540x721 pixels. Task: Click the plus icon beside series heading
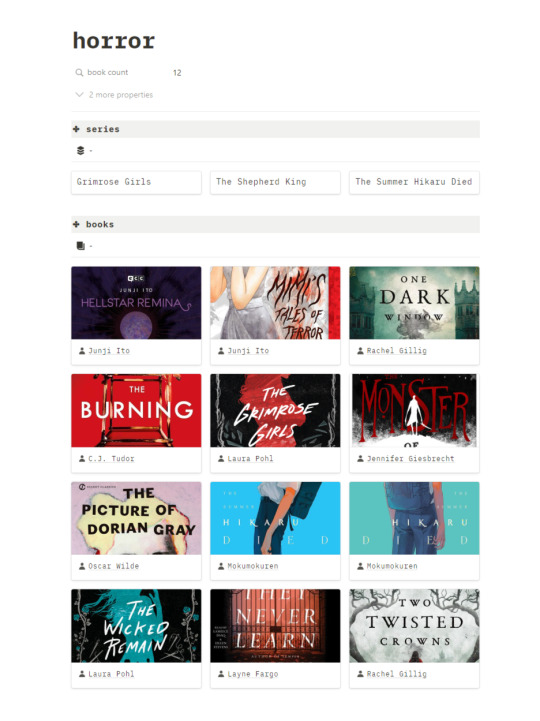click(76, 129)
